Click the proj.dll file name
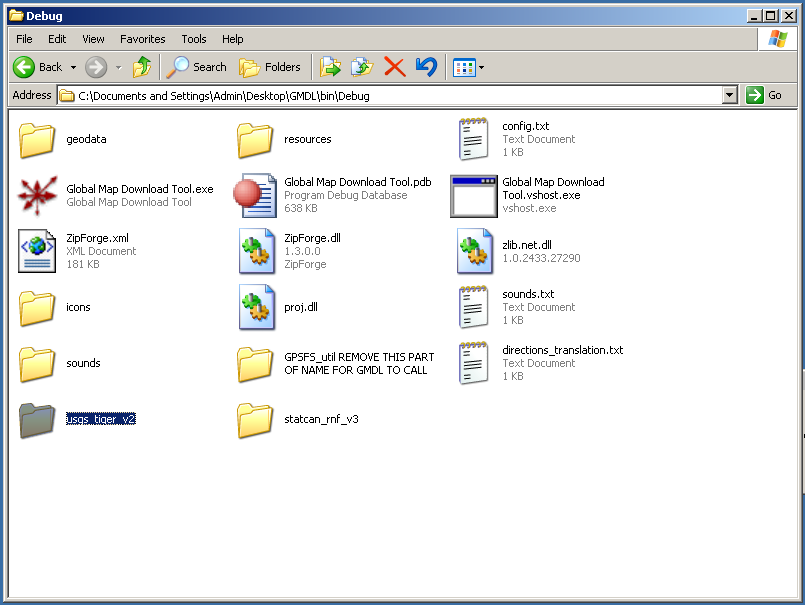 [x=301, y=307]
